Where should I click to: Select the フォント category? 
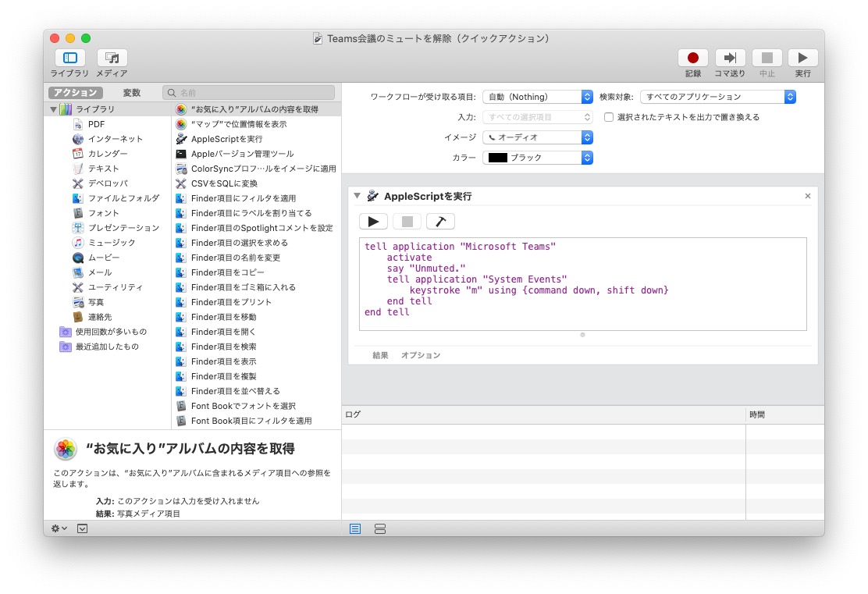pyautogui.click(x=108, y=213)
